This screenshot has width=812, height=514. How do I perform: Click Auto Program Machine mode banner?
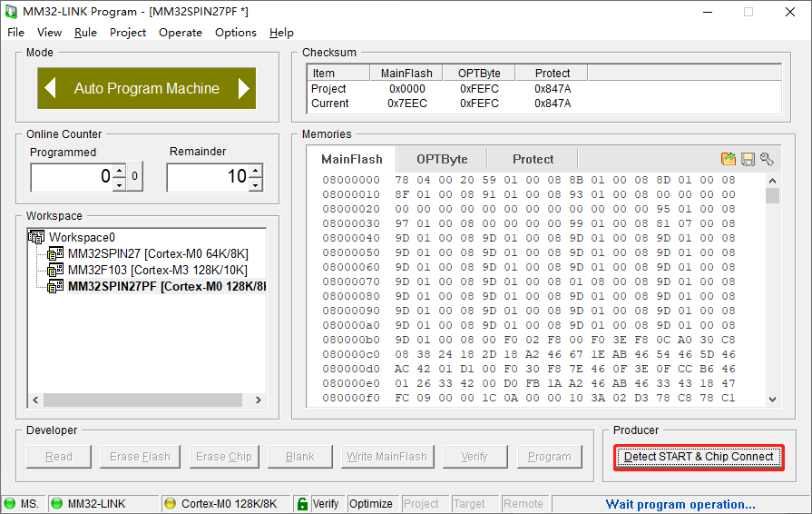(x=147, y=88)
